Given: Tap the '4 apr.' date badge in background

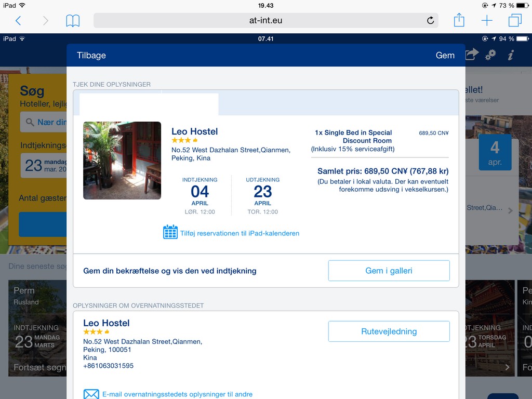Looking at the screenshot, I should point(495,152).
